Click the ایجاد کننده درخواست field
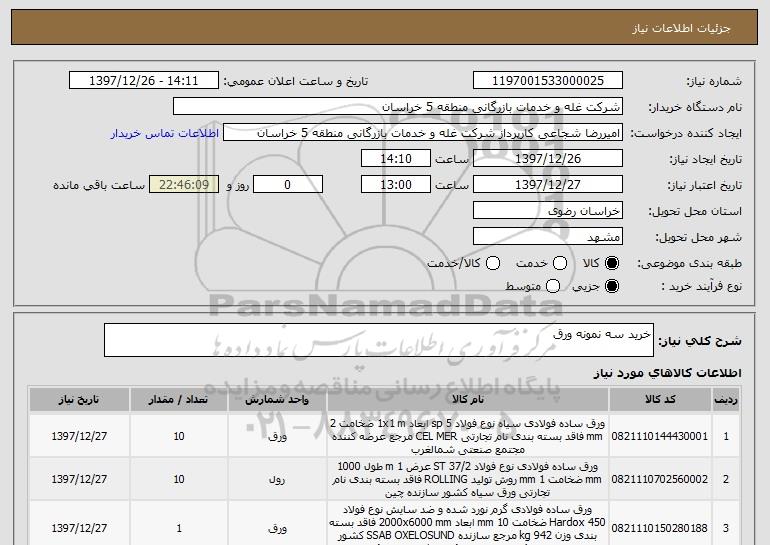 [x=423, y=133]
